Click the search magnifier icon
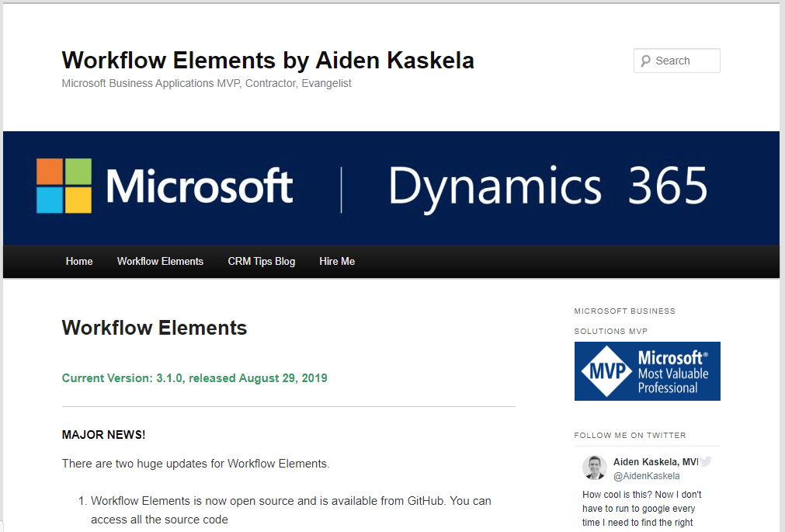Viewport: 785px width, 532px height. click(x=645, y=61)
